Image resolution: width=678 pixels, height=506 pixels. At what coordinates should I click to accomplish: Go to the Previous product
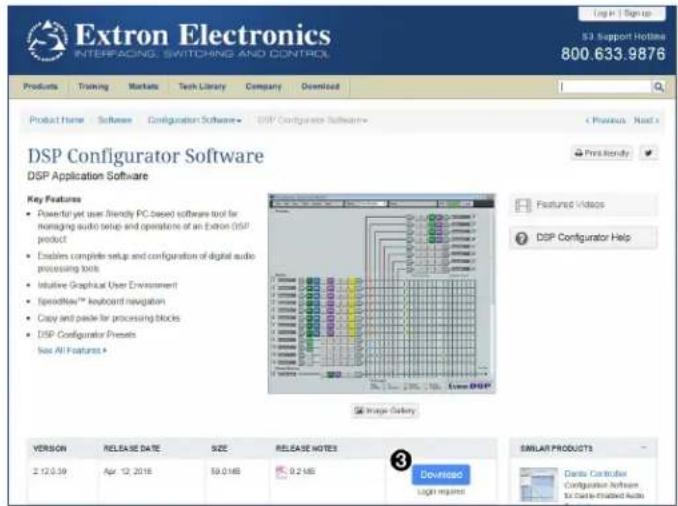(605, 120)
